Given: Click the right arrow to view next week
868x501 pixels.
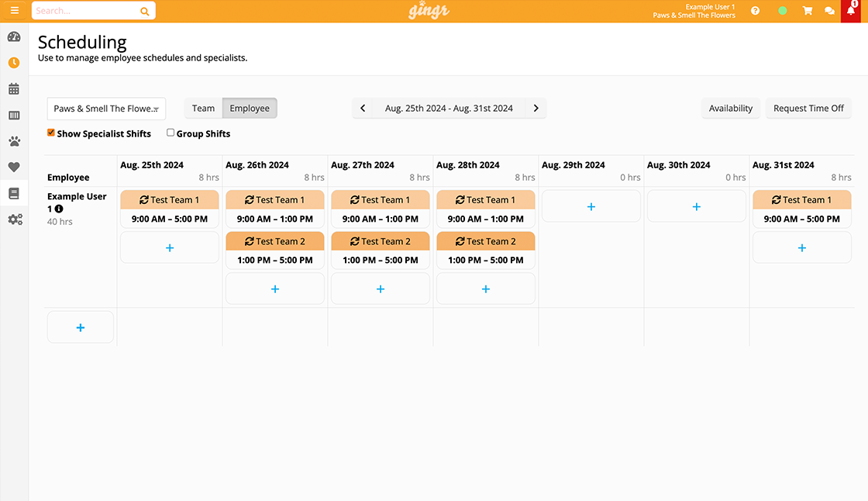Looking at the screenshot, I should point(536,108).
